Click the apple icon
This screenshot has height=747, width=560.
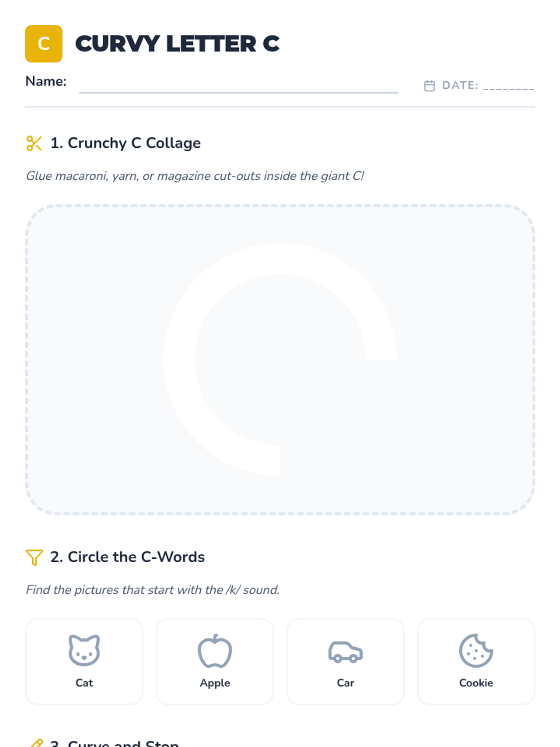[215, 650]
